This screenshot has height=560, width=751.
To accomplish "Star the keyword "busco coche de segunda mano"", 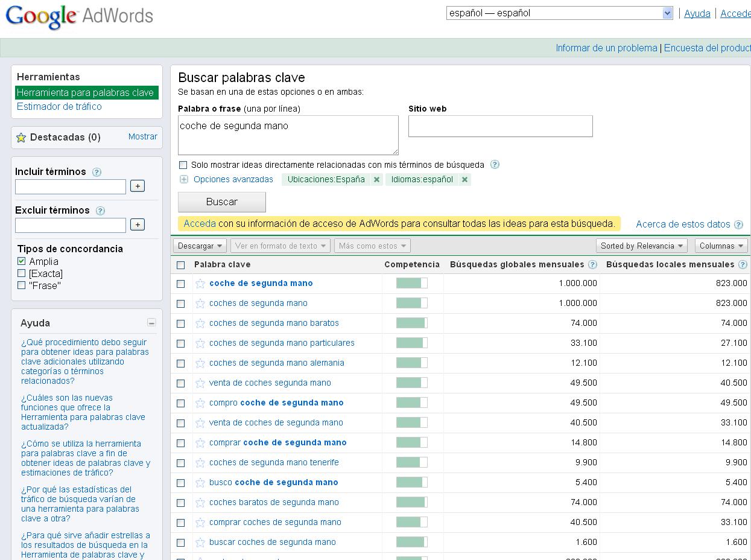I will click(200, 483).
